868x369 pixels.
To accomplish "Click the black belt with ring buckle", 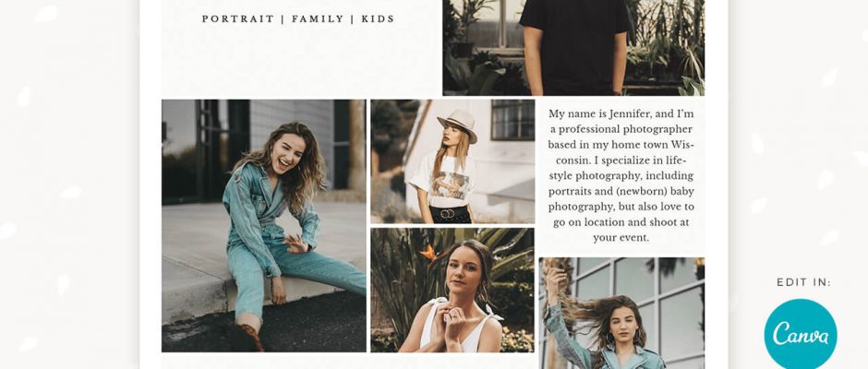I will tap(450, 213).
